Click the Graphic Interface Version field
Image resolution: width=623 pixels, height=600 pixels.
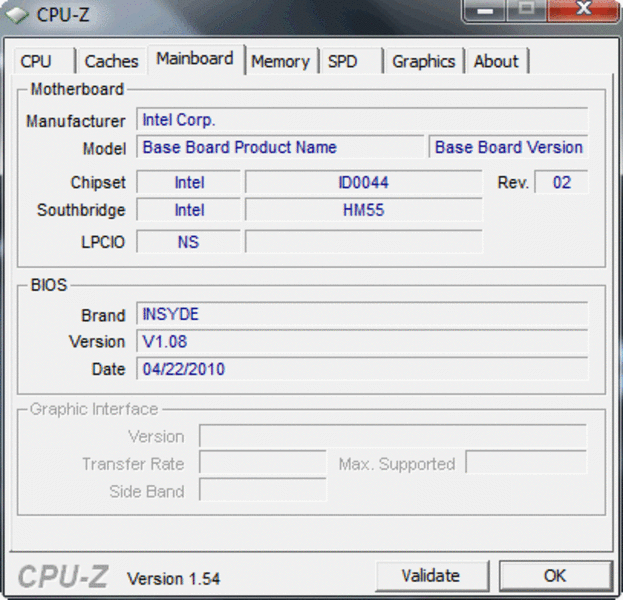click(393, 436)
